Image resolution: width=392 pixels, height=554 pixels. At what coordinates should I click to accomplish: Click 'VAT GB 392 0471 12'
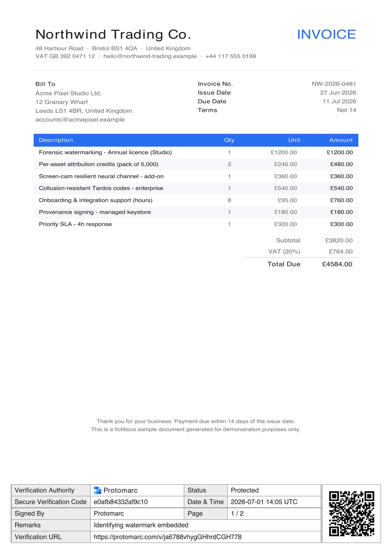65,56
